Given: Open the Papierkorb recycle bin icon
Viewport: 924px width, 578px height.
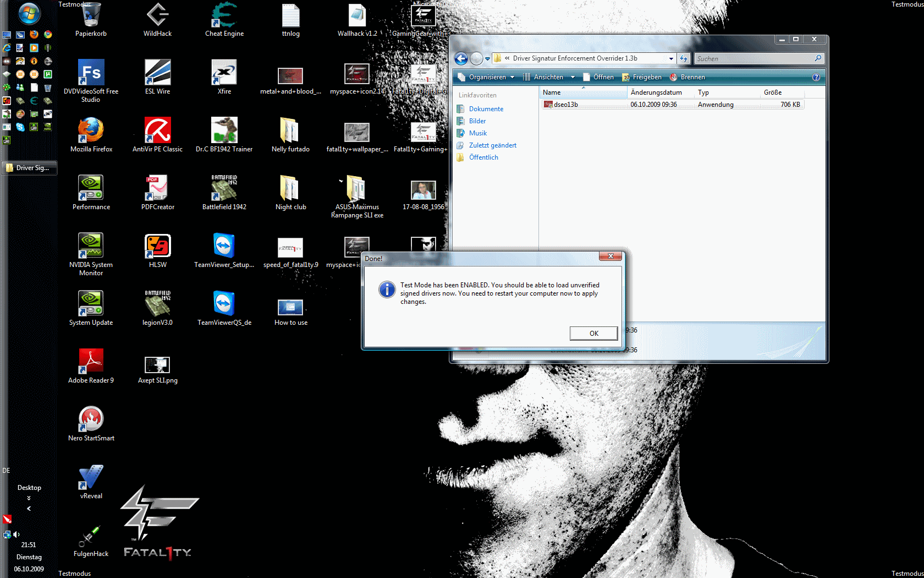Looking at the screenshot, I should (x=91, y=20).
